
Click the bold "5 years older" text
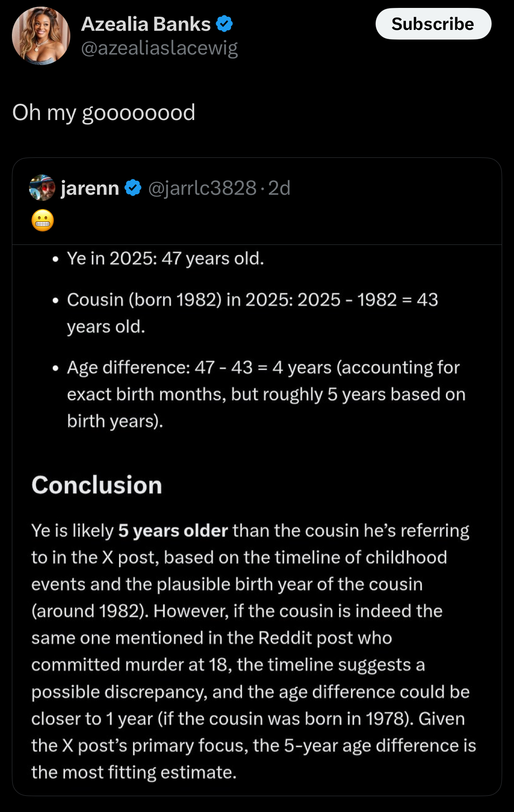[x=173, y=531]
